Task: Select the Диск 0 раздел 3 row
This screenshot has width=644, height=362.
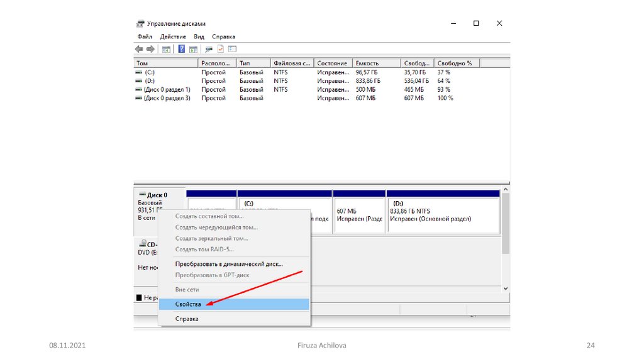Action: click(167, 98)
